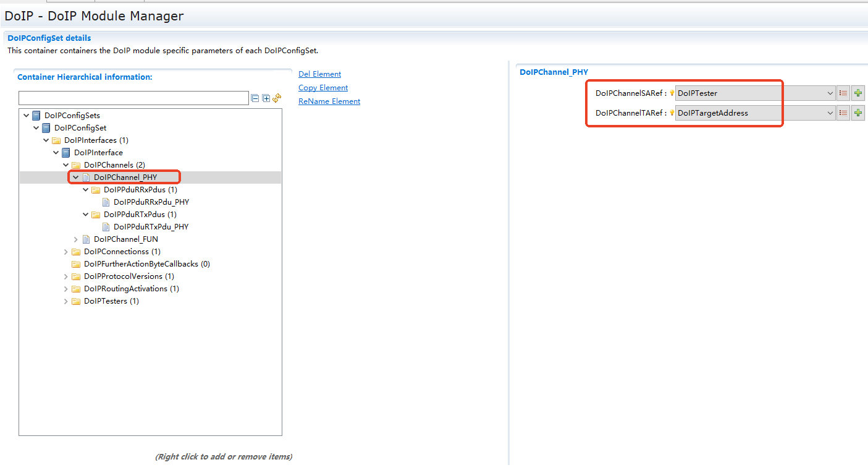
Task: Select the DoIPFurtherActionByteCallbacks folder
Action: tap(146, 264)
